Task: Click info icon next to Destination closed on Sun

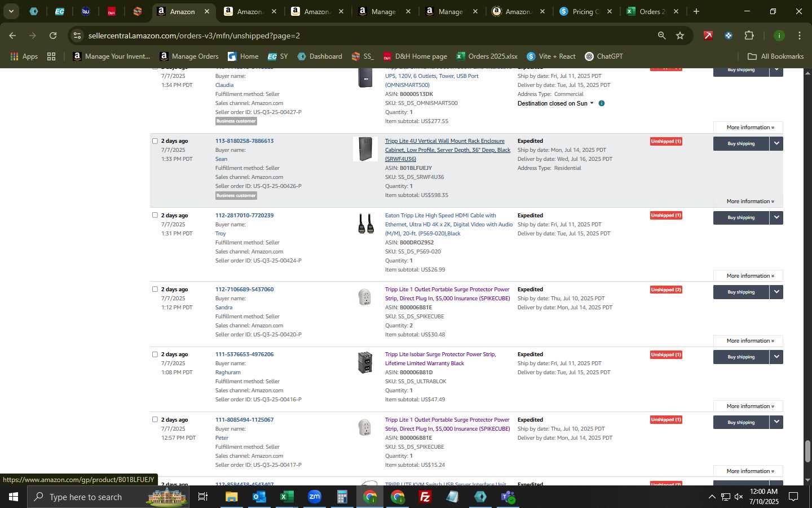Action: click(602, 103)
